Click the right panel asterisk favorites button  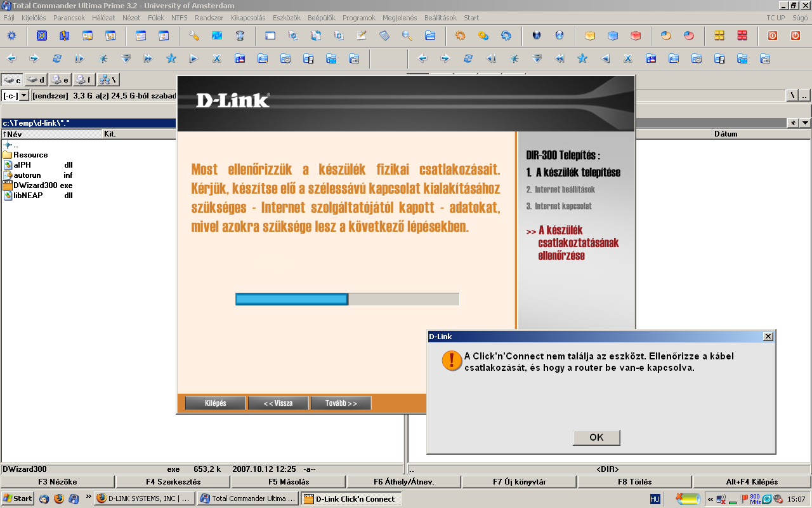click(x=793, y=123)
